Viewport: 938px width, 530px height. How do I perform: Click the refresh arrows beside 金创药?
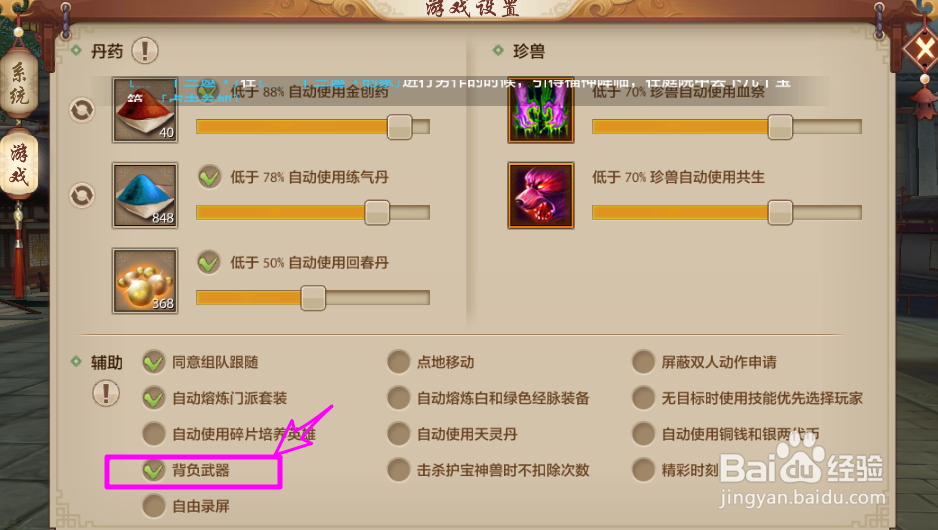click(x=82, y=110)
